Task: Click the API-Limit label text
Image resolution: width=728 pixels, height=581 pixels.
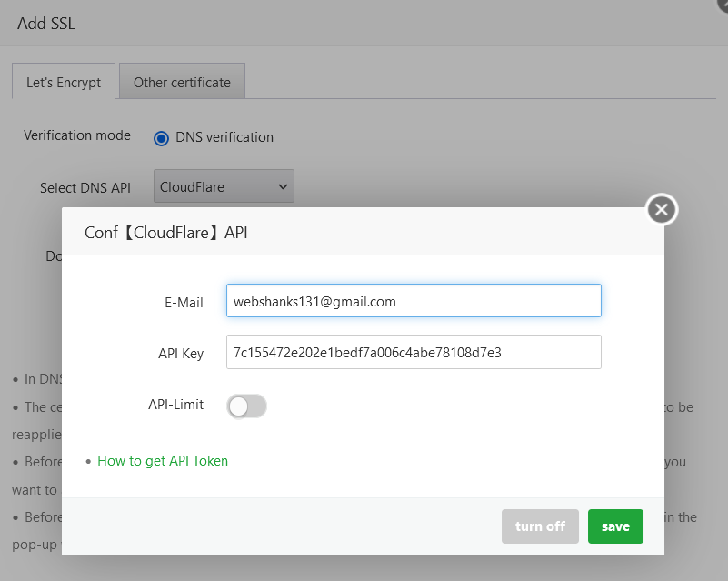Action: (x=176, y=405)
